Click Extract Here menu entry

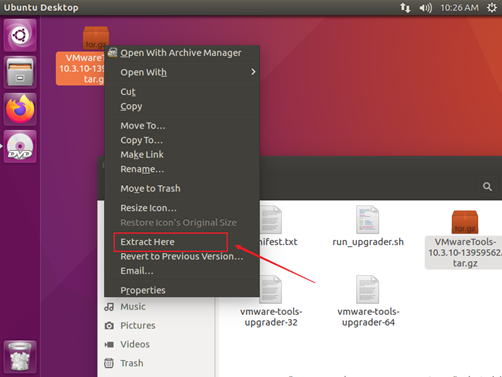point(182,242)
